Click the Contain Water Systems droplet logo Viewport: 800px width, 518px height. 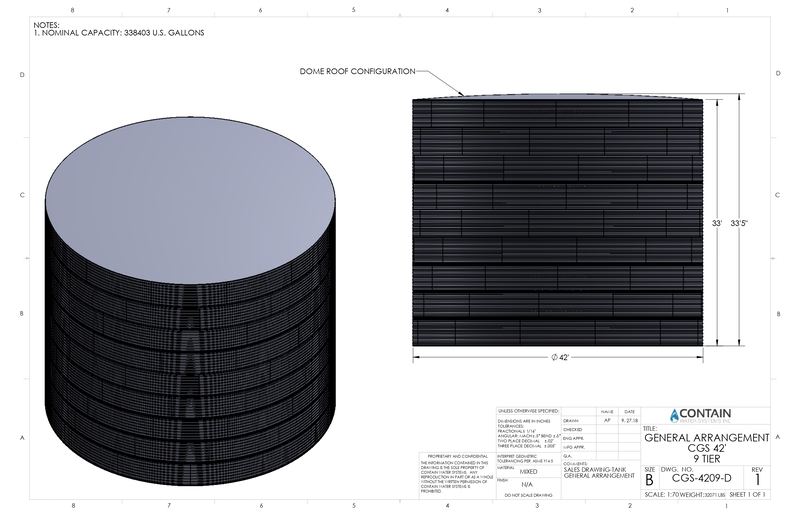click(674, 415)
